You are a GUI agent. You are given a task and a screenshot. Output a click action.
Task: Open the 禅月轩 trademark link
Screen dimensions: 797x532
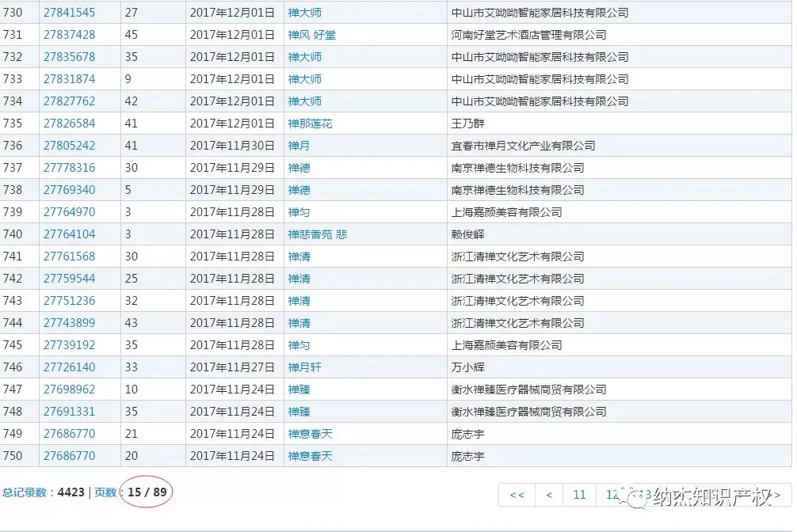303,367
